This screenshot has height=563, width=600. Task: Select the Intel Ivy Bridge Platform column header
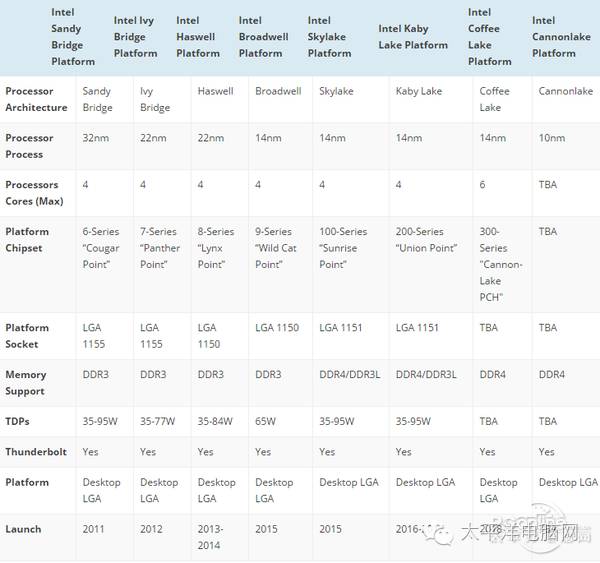(135, 37)
